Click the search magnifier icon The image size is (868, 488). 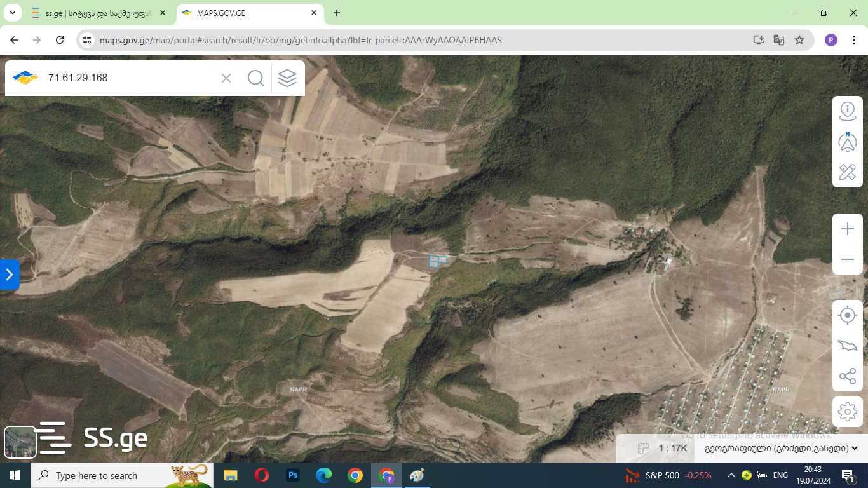pos(255,78)
